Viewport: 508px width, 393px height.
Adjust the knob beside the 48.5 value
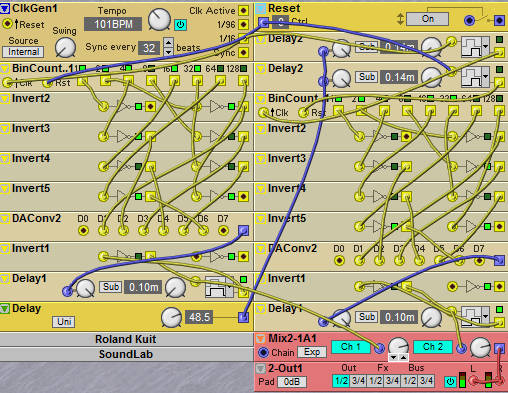(x=171, y=317)
